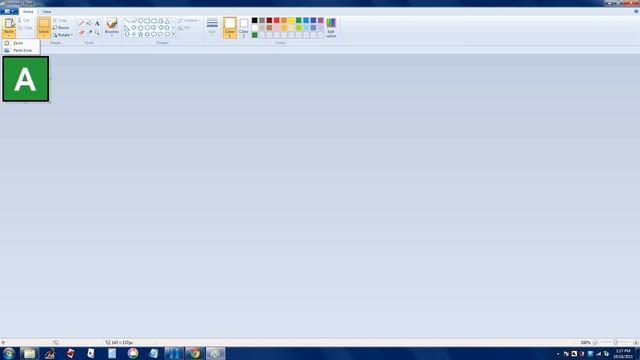Image resolution: width=640 pixels, height=360 pixels.
Task: Click the large Paste clipboard icon
Action: [9, 23]
